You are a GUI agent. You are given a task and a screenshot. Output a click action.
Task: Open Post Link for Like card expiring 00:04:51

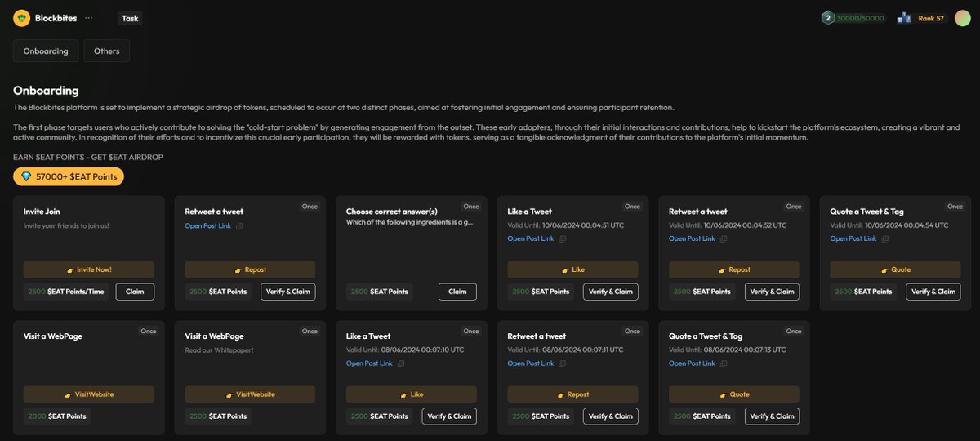(531, 238)
